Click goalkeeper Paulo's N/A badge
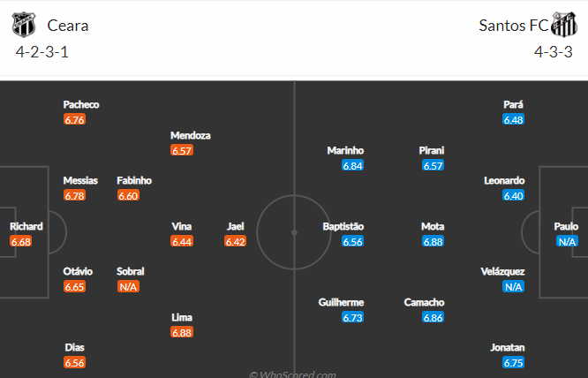 point(567,241)
